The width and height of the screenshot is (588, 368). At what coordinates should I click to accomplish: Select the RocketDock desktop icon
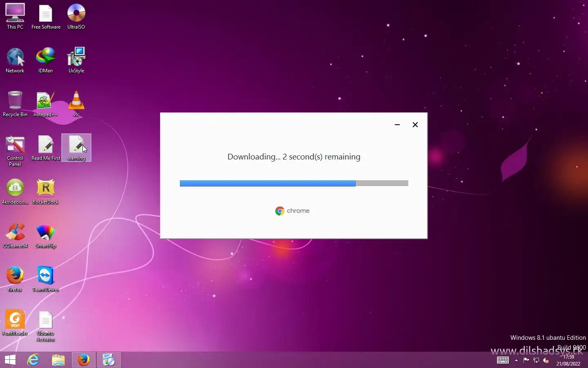[46, 191]
